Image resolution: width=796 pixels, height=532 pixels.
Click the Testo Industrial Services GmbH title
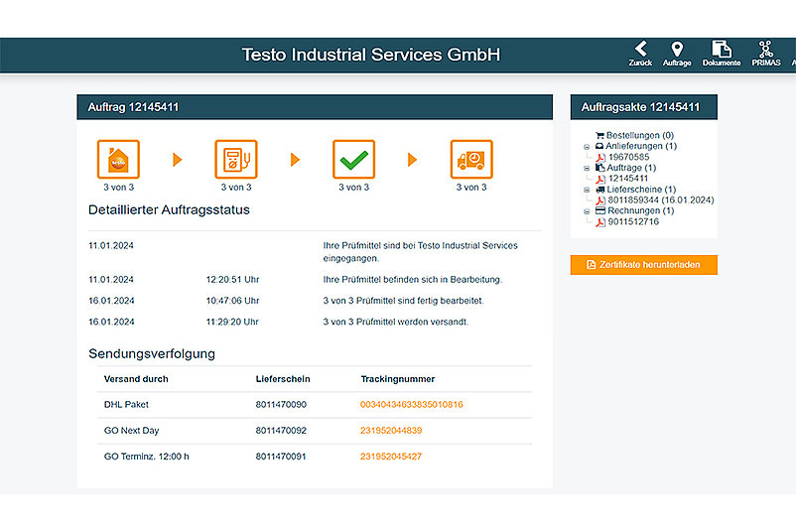click(371, 55)
